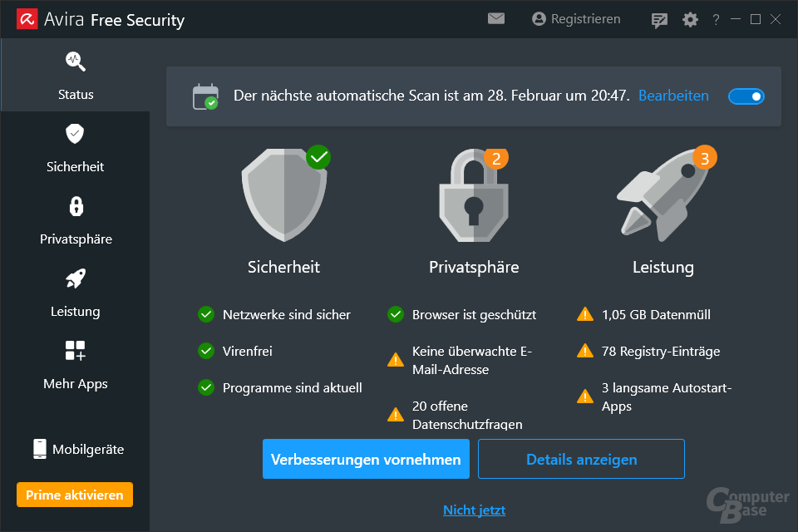Click the scheduled scan calendar icon
The width and height of the screenshot is (798, 532).
(205, 96)
